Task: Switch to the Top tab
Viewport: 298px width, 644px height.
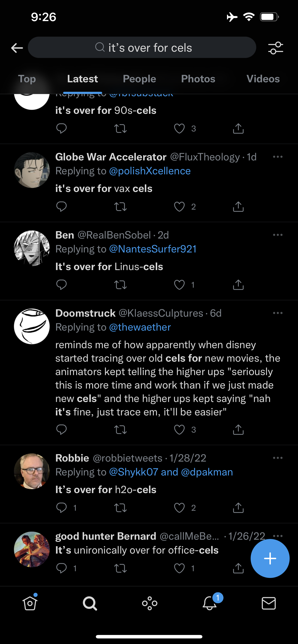Action: click(27, 79)
